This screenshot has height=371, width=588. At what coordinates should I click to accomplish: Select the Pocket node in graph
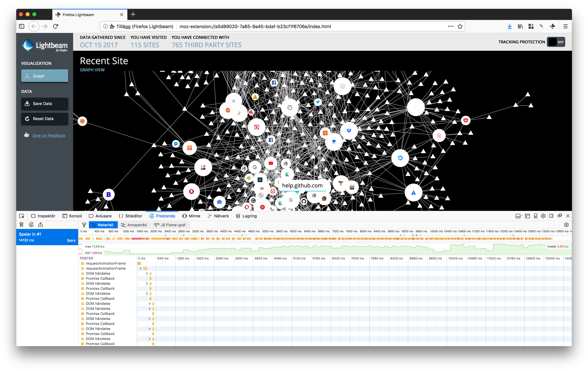pyautogui.click(x=465, y=120)
